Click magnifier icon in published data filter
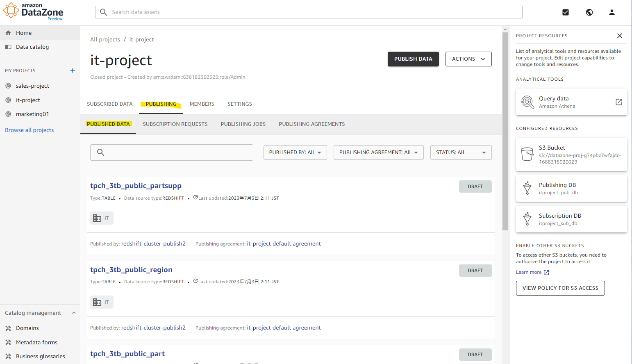Viewport: 632px width, 364px height. tap(100, 152)
